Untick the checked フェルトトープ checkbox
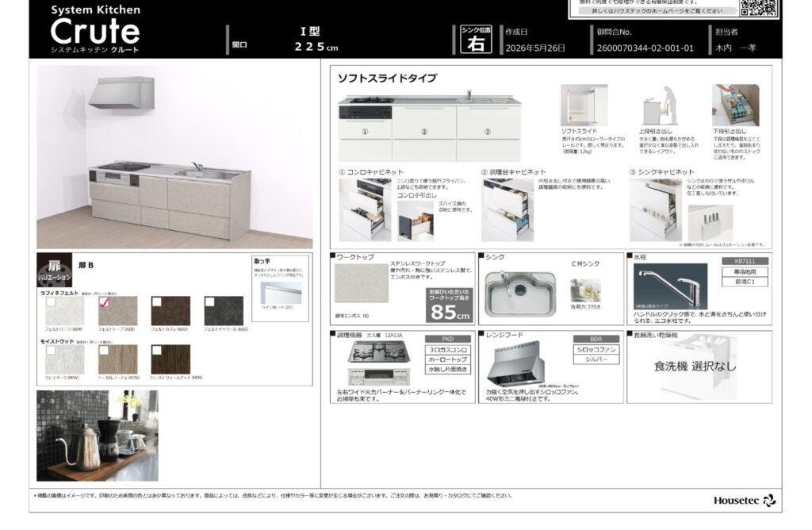 pyautogui.click(x=104, y=301)
